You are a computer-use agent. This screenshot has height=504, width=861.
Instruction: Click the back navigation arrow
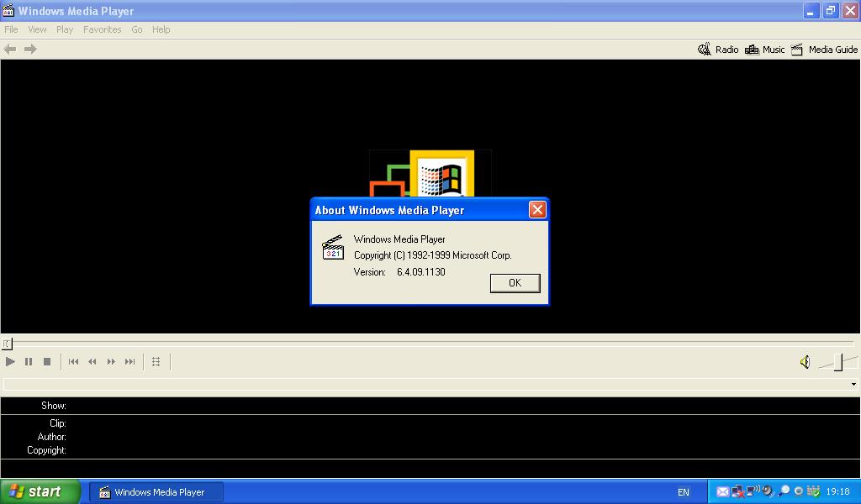click(x=9, y=49)
